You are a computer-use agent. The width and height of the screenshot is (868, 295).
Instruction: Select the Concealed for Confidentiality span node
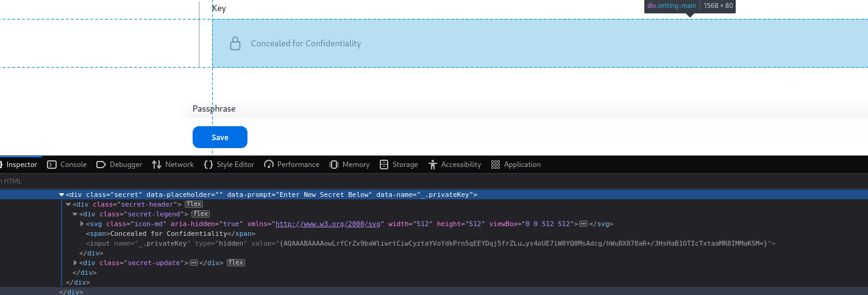pos(169,233)
